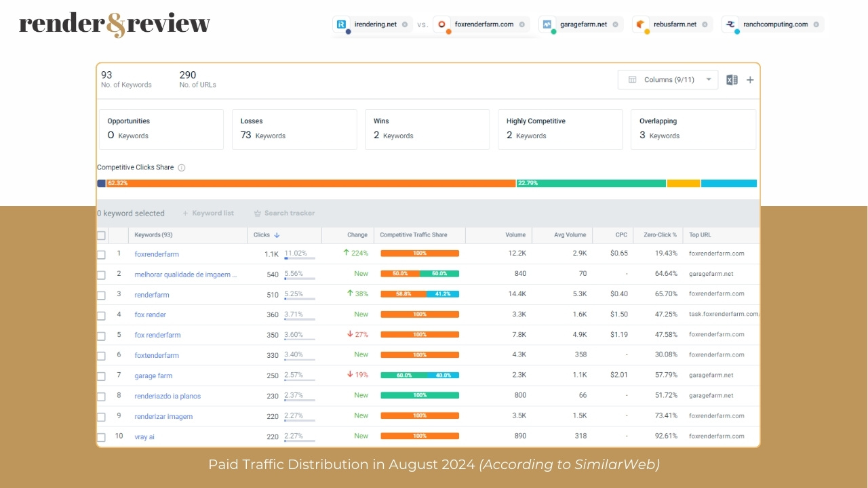
Task: Check the renderfarm row checkbox
Action: [101, 295]
